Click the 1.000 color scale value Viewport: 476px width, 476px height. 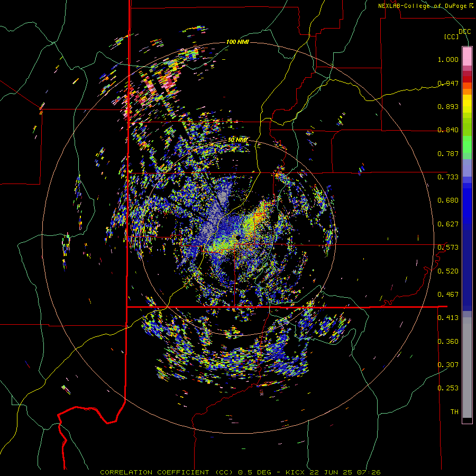(448, 59)
